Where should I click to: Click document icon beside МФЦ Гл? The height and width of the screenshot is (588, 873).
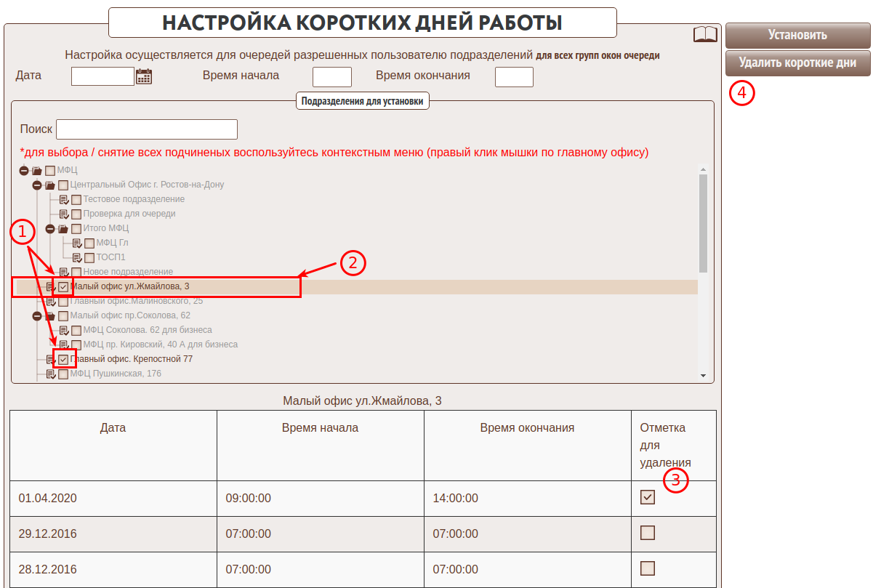(x=77, y=243)
